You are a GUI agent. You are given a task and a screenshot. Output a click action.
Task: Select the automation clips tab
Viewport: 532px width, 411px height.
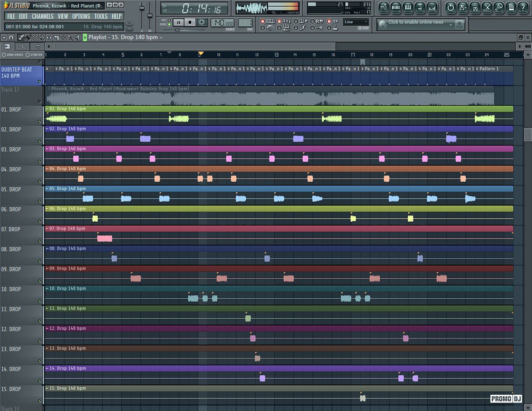coord(22,46)
